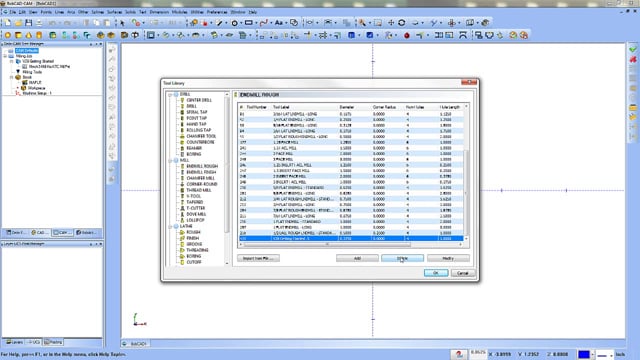Select the circle drawing tool icon
Screen dimensions: 640x360
[234, 23]
